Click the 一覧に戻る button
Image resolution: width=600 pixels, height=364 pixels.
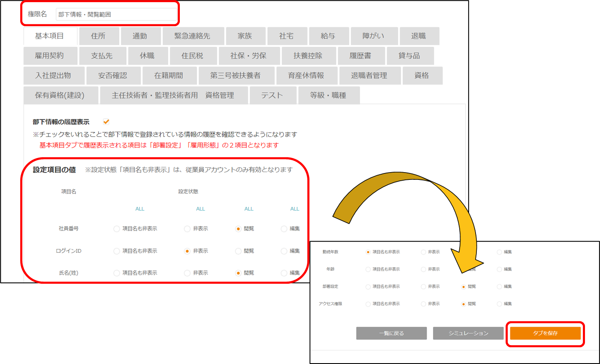pyautogui.click(x=391, y=333)
